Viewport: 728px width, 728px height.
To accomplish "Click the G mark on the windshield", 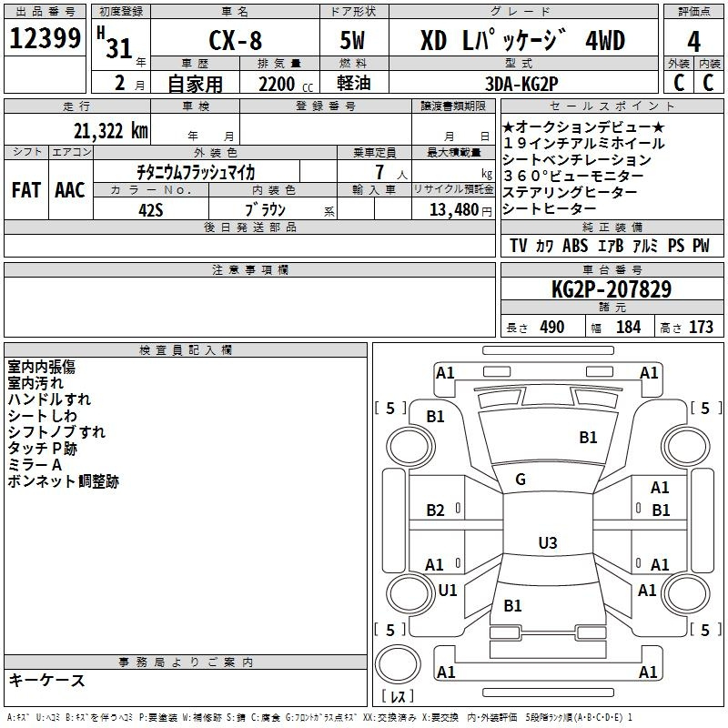I will click(x=521, y=479).
